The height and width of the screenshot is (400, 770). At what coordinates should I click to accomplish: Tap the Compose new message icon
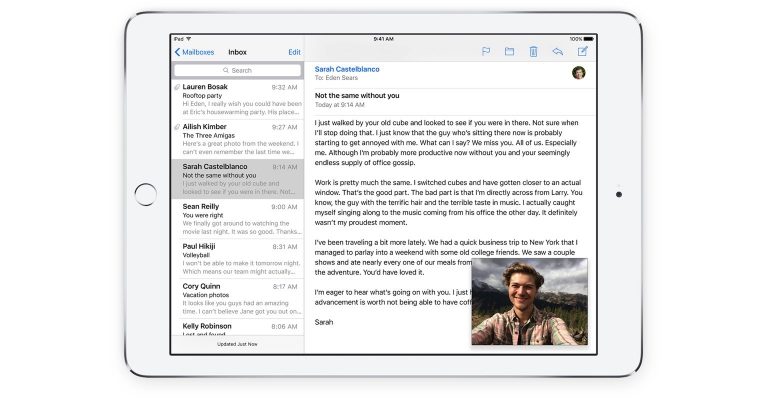(x=582, y=52)
